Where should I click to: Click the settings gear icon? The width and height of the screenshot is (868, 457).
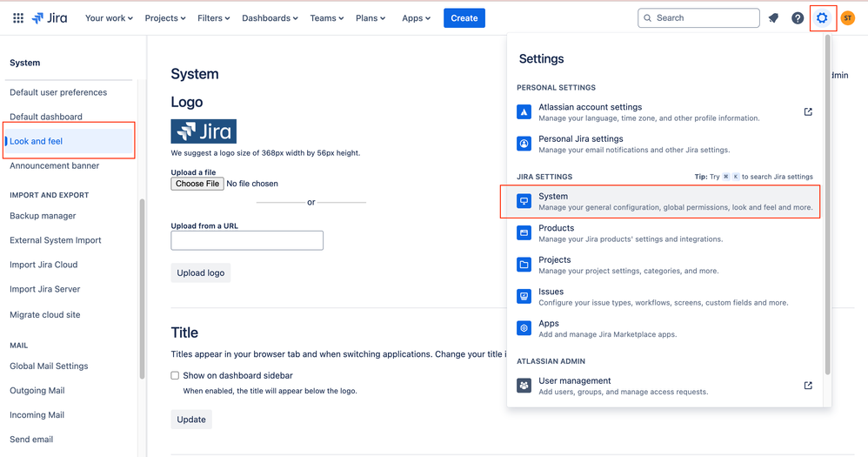click(822, 17)
